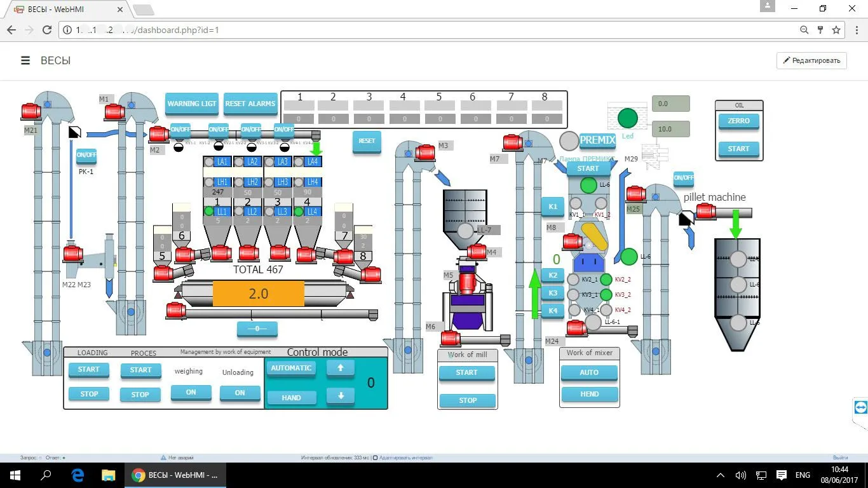Reload the dashboard page in browser
The width and height of the screenshot is (868, 488).
tap(46, 30)
